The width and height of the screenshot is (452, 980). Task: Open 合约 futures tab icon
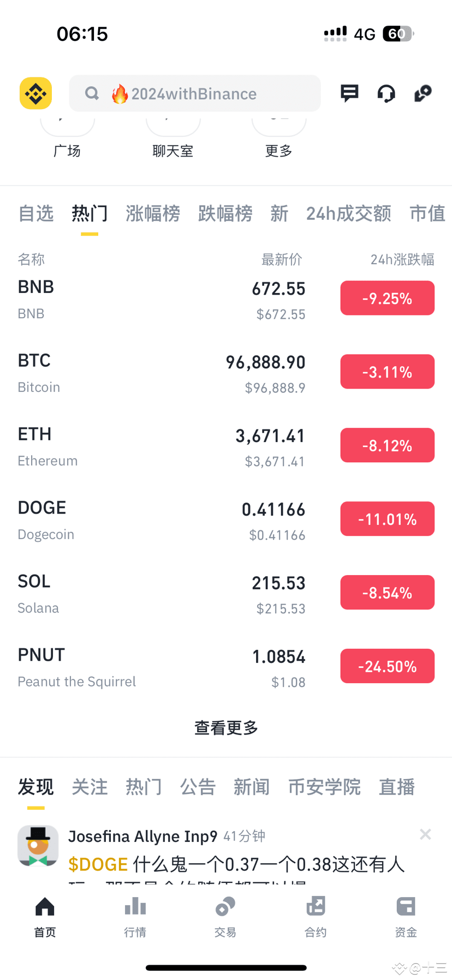coord(316,907)
